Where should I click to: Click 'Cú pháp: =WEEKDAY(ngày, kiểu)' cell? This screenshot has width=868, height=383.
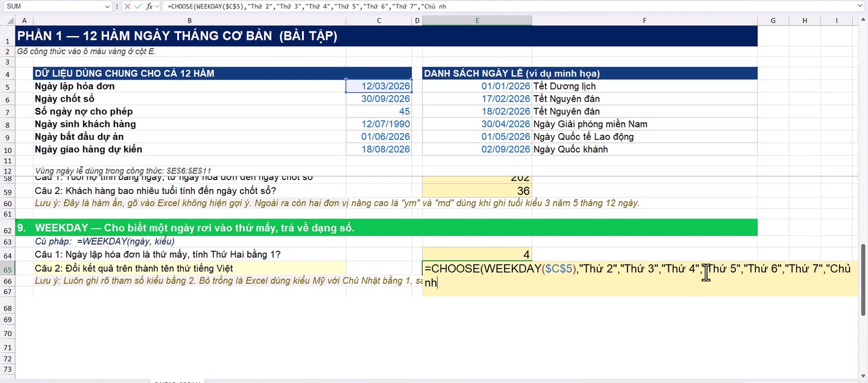tap(105, 241)
